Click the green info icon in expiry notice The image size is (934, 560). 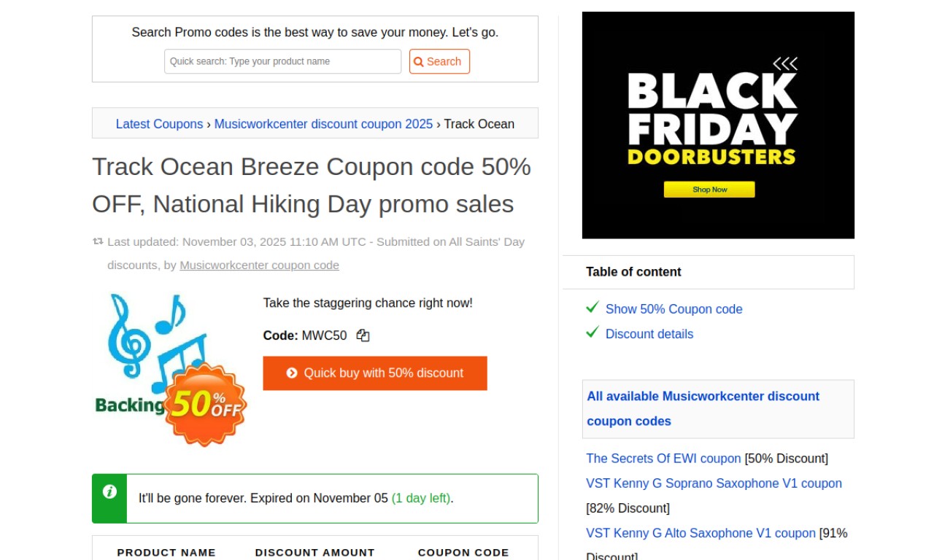109,491
